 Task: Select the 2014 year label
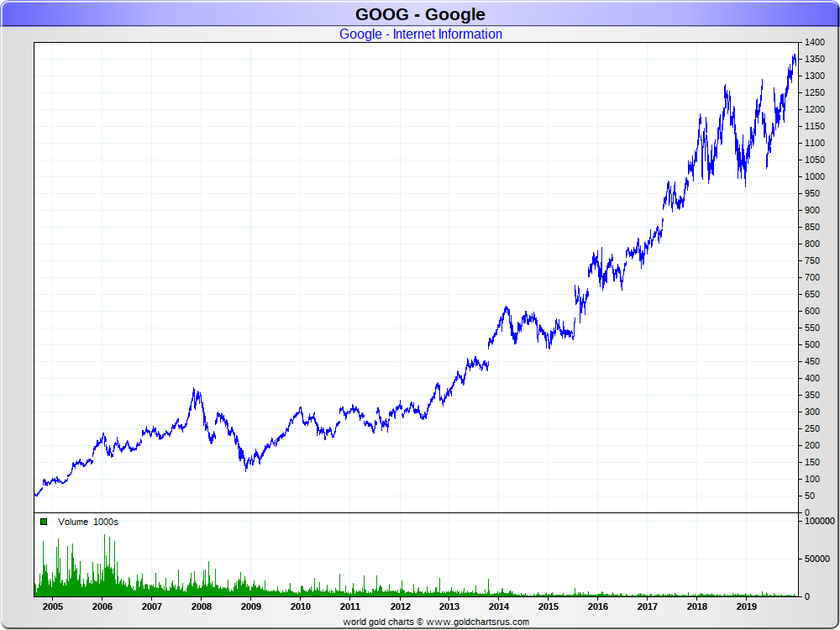499,606
